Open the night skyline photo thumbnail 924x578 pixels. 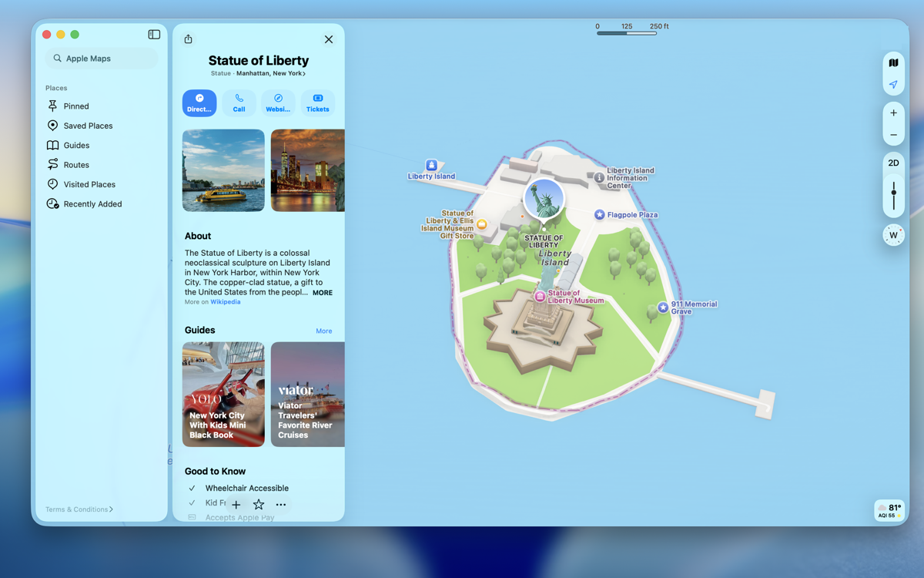308,170
